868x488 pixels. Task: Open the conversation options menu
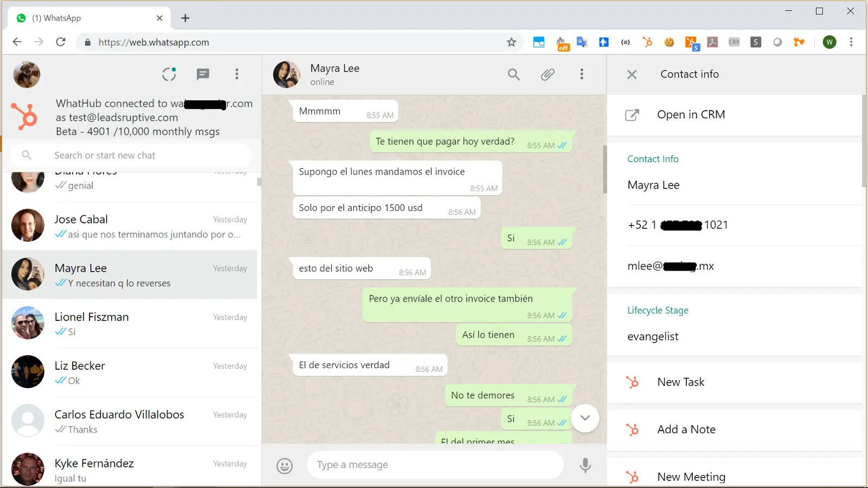pyautogui.click(x=582, y=74)
